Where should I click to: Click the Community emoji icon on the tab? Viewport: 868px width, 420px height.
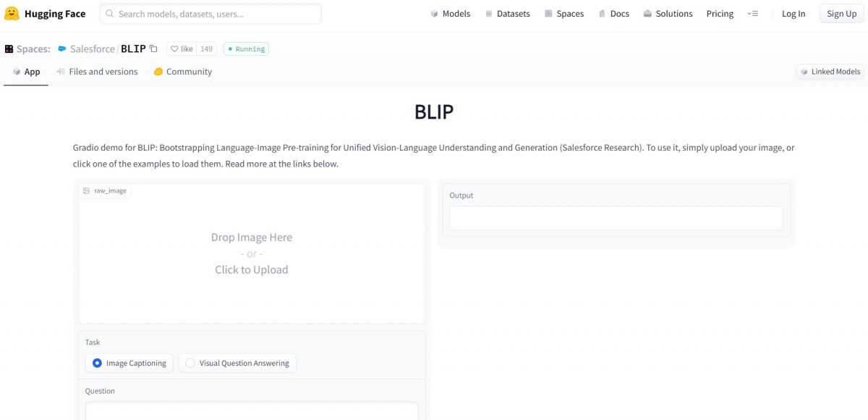pyautogui.click(x=158, y=71)
